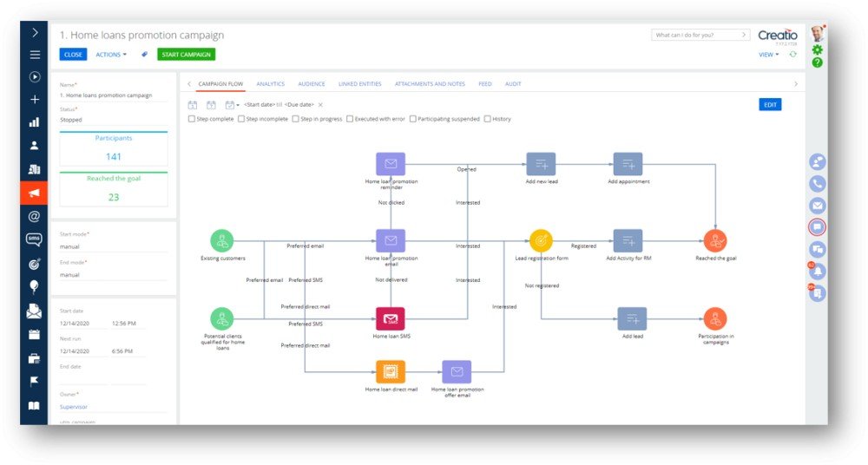This screenshot has width=868, height=465.
Task: Click the EDIT button
Action: (770, 105)
